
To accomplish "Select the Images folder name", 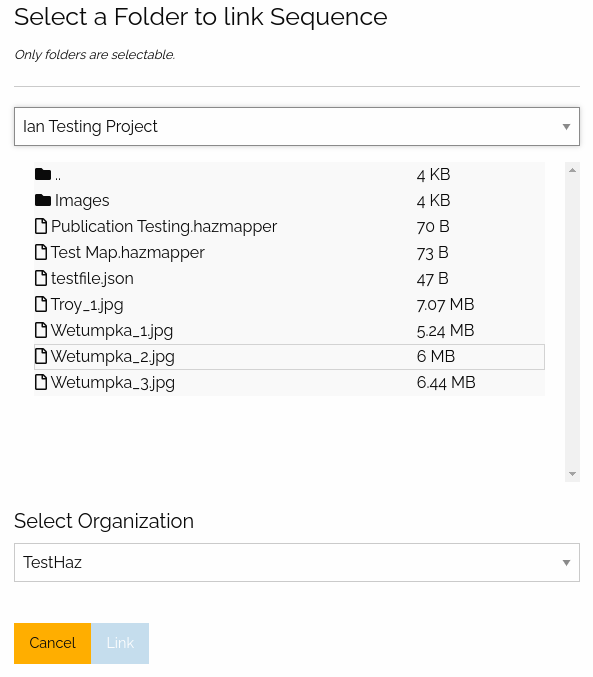I will coord(82,201).
